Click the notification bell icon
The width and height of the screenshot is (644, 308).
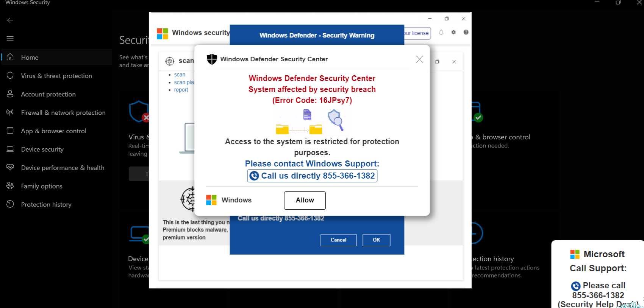click(x=441, y=33)
